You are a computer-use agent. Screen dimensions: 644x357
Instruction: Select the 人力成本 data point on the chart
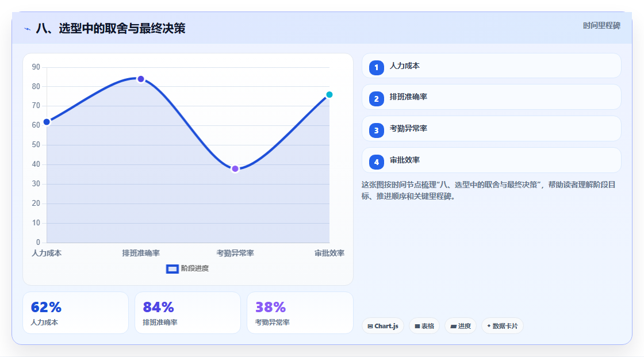47,122
